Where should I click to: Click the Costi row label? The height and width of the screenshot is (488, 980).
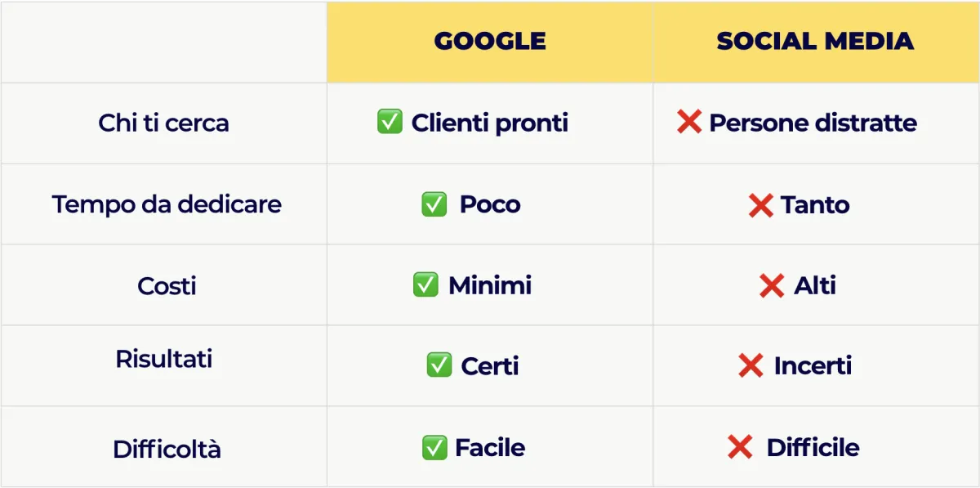167,286
